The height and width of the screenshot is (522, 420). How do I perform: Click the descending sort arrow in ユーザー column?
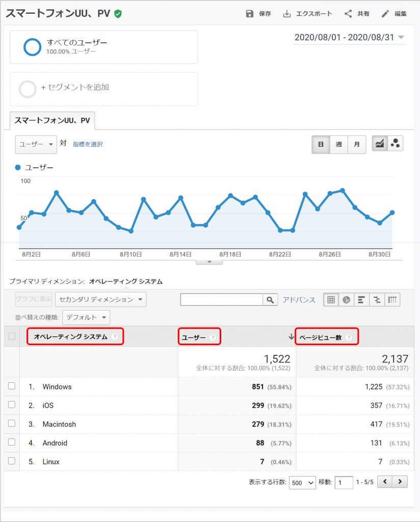(291, 336)
